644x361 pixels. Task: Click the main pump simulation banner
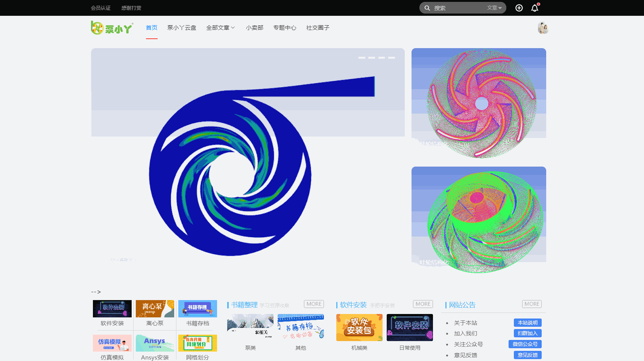(248, 158)
